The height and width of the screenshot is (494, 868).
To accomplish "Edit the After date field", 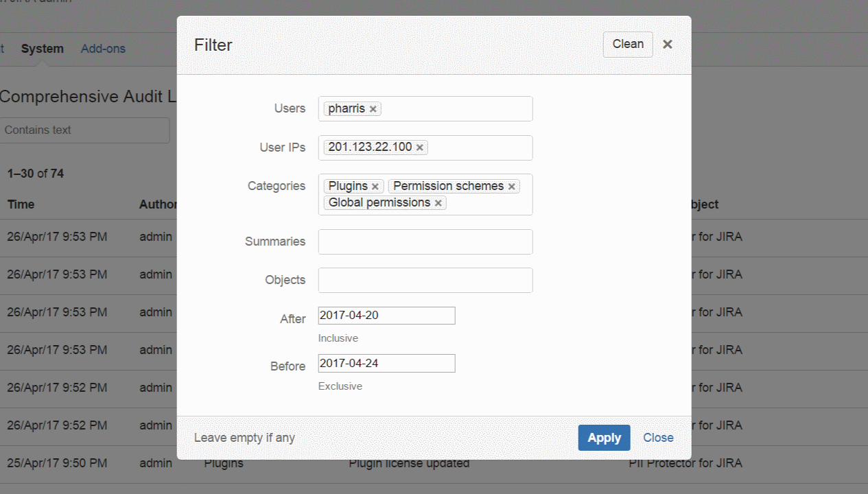I will [x=386, y=316].
